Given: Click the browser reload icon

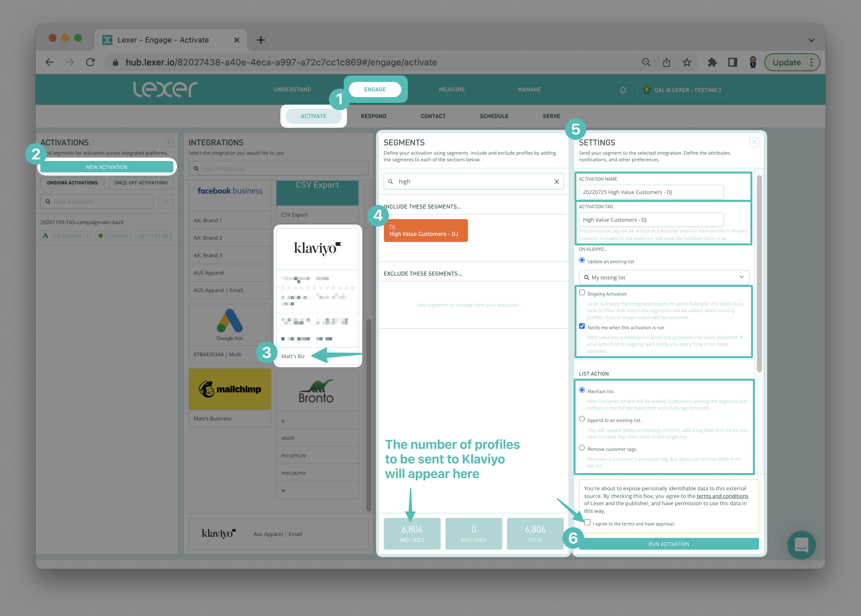Looking at the screenshot, I should point(90,62).
